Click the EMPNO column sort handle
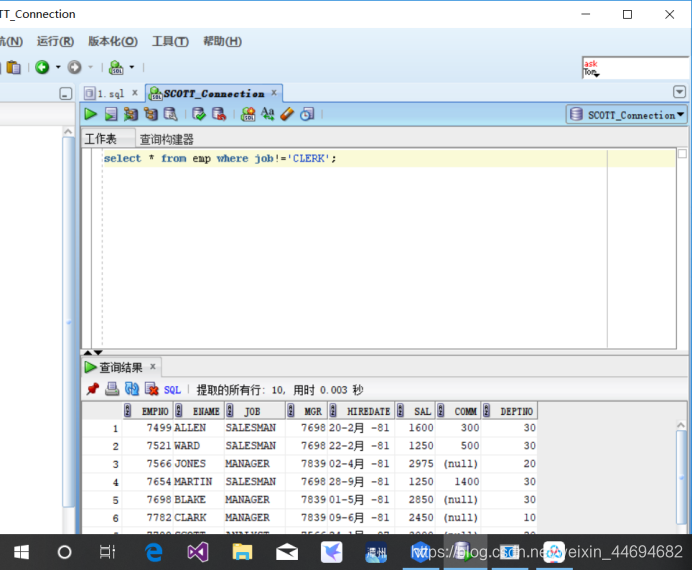This screenshot has height=571, width=693. (127, 411)
